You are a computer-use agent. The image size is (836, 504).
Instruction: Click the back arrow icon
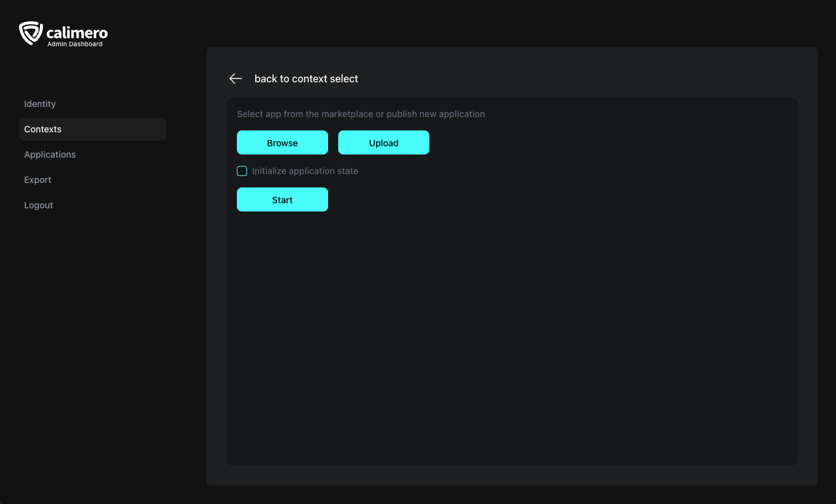click(236, 79)
